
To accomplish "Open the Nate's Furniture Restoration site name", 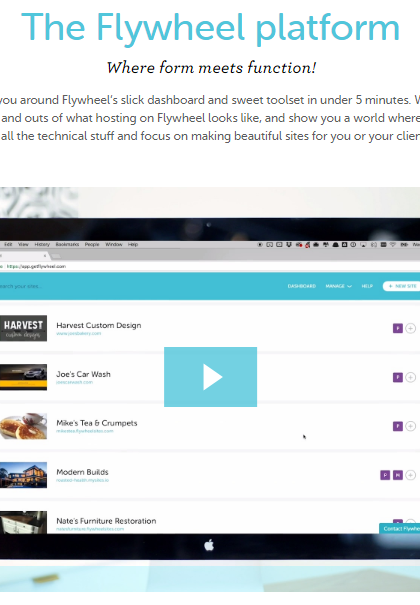I will click(x=106, y=521).
